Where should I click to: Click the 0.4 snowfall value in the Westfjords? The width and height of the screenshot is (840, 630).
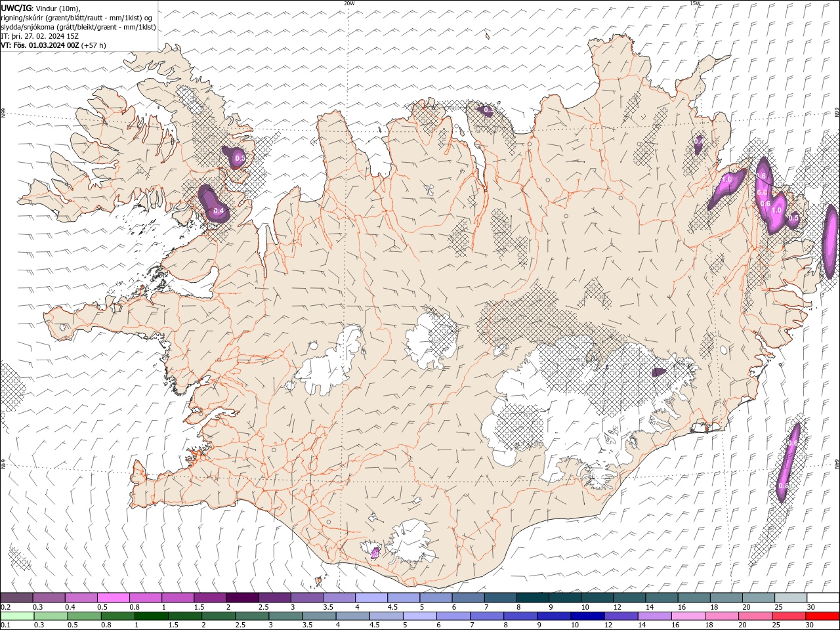click(x=219, y=211)
